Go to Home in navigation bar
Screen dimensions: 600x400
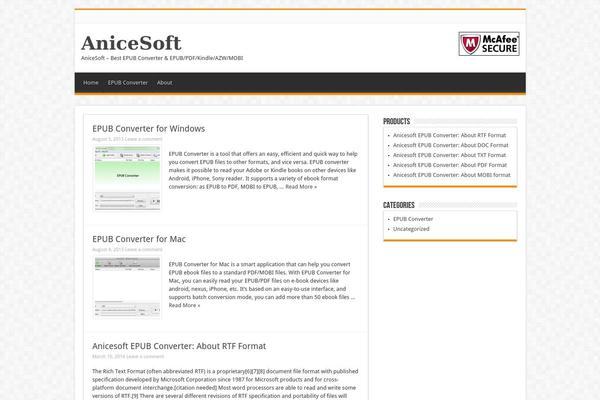coord(91,83)
